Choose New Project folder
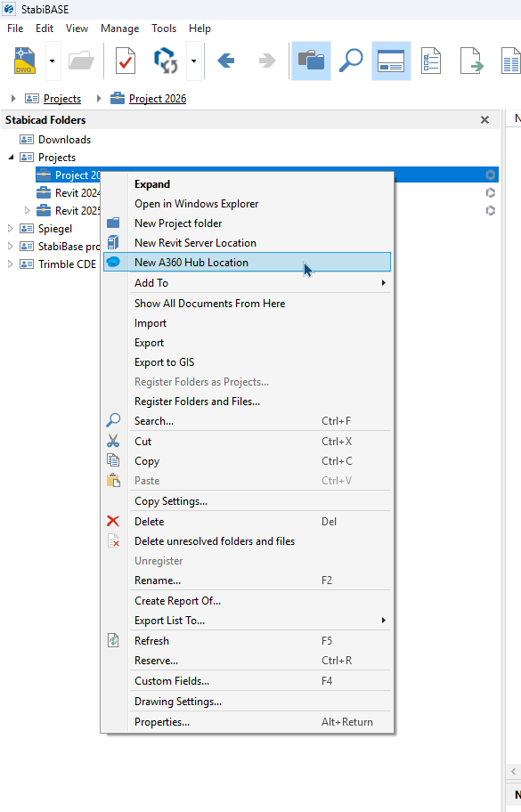 tap(247, 223)
